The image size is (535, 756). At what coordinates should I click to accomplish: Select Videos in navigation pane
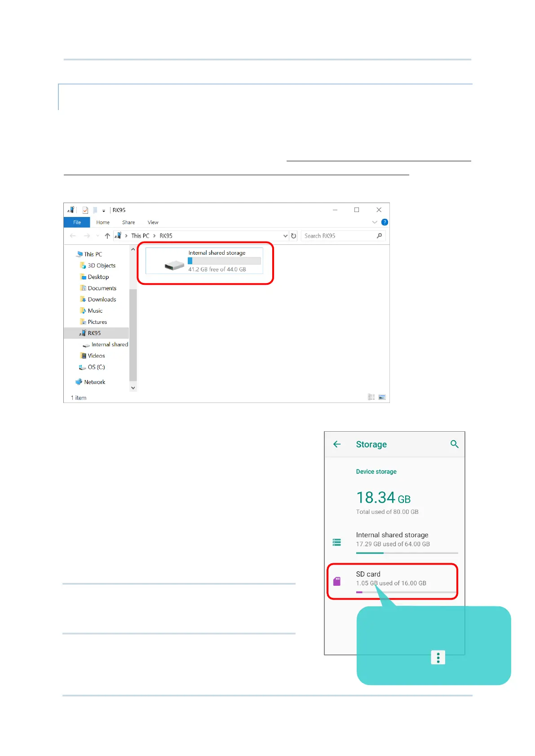click(96, 356)
